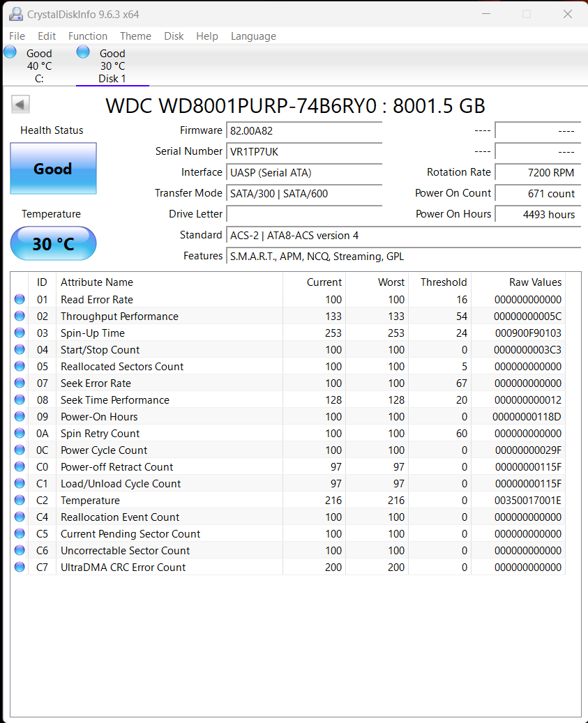Click the Good health status button
Screen dimensions: 588x723
[x=53, y=169]
